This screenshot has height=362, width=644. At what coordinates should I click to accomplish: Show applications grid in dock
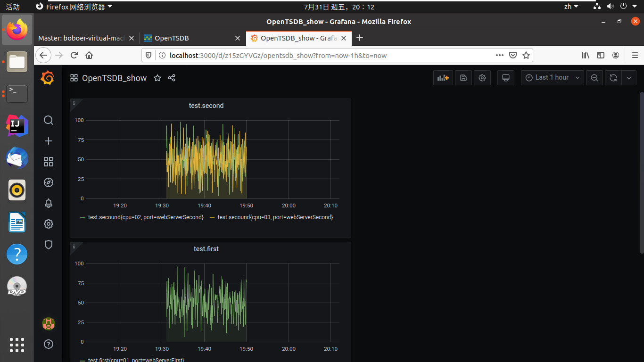tap(17, 345)
